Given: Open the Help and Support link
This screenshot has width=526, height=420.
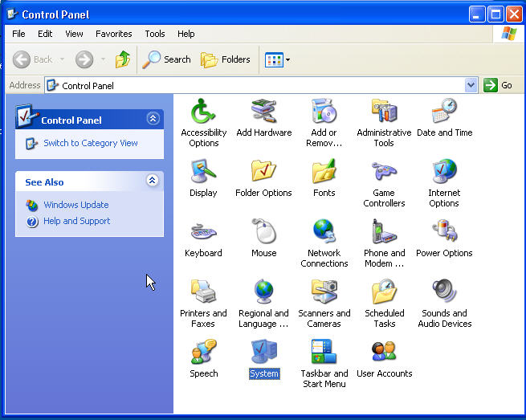Looking at the screenshot, I should click(77, 221).
